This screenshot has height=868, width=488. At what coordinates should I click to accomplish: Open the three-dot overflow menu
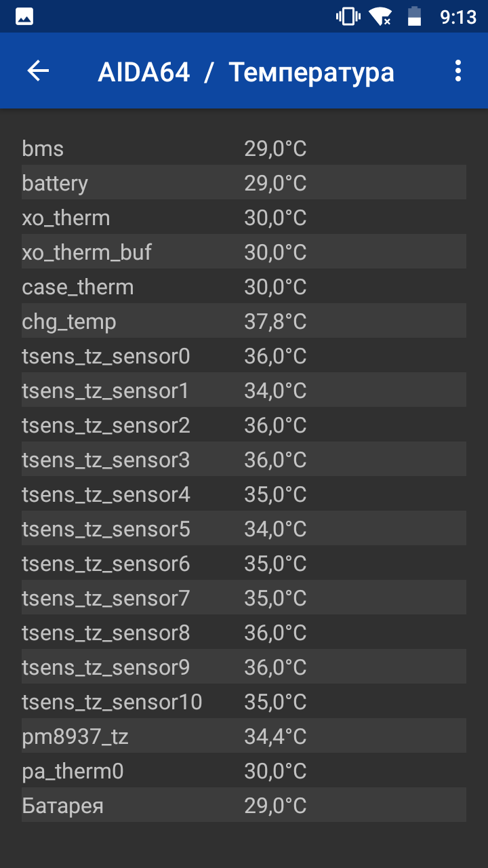pyautogui.click(x=458, y=71)
